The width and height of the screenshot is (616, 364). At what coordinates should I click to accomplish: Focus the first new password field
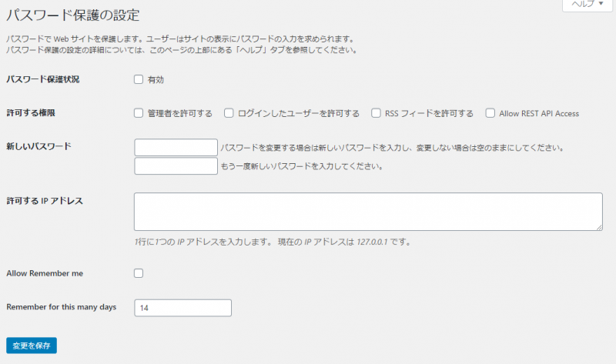coord(176,147)
